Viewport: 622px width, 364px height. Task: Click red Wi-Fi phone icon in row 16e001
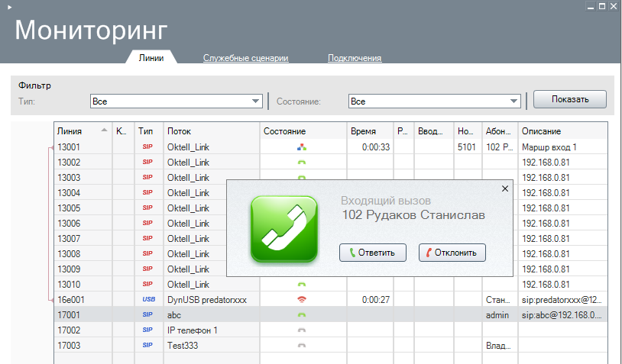(x=301, y=299)
